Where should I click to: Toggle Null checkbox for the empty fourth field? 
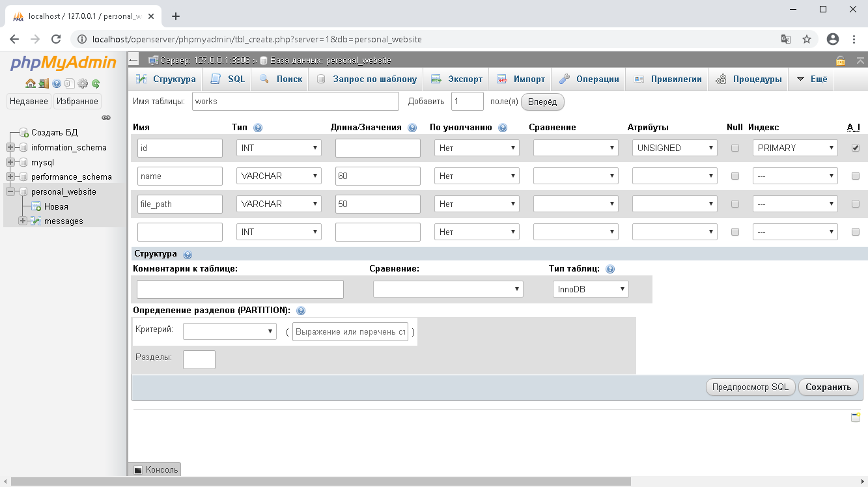(x=735, y=232)
